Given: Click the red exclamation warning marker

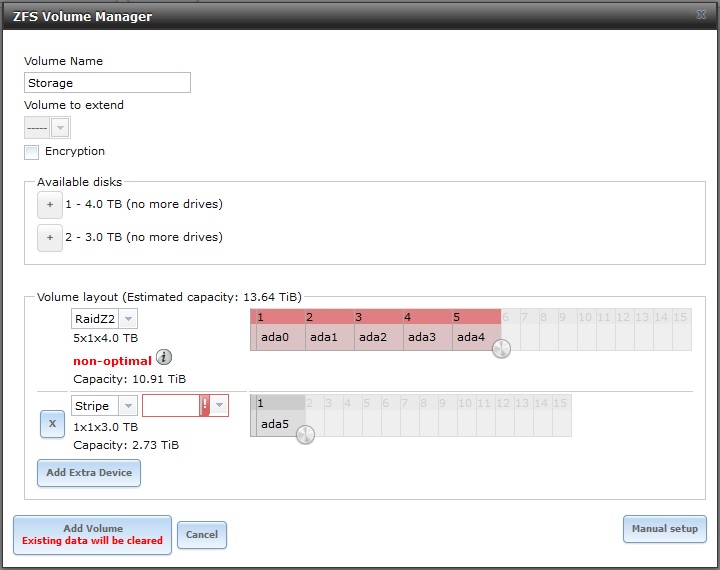Looking at the screenshot, I should pyautogui.click(x=205, y=405).
